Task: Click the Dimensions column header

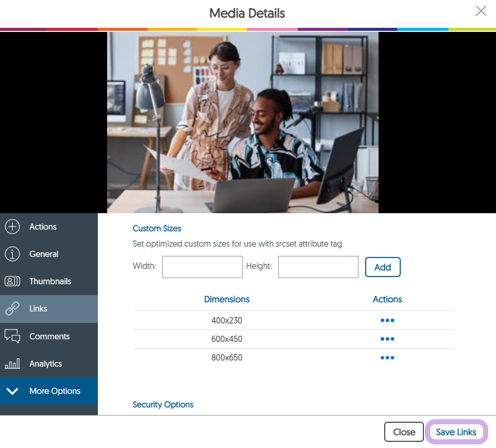Action: [x=227, y=299]
